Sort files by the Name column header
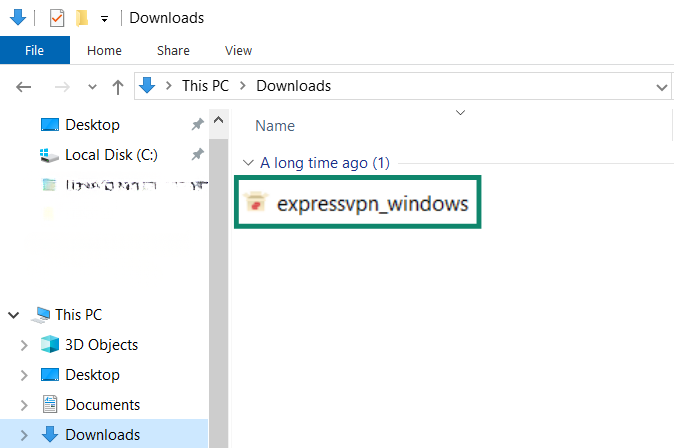This screenshot has height=448, width=674. 275,126
